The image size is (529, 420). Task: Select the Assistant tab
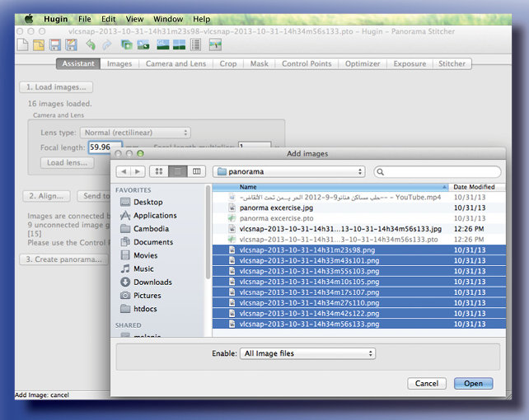tap(78, 63)
